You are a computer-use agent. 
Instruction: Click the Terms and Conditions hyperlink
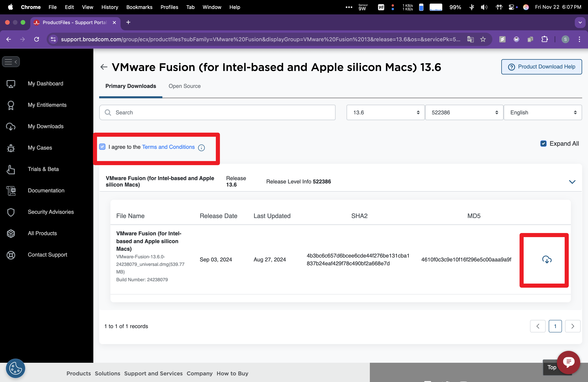(168, 147)
